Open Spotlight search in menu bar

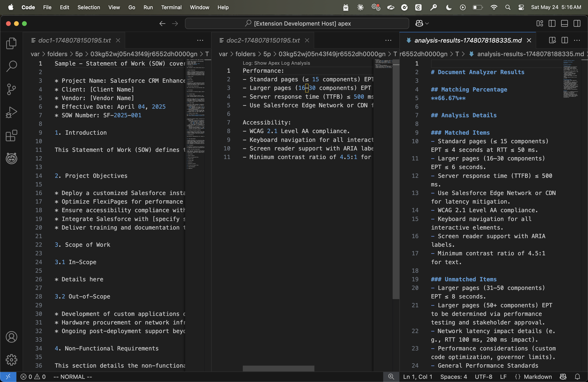(x=508, y=7)
